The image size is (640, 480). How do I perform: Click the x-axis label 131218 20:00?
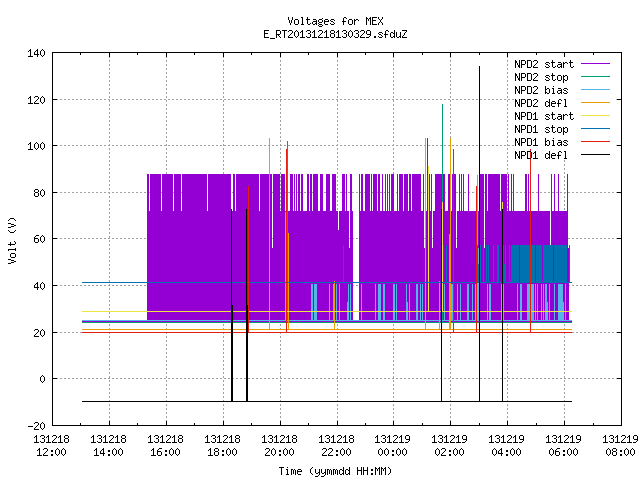tap(279, 446)
